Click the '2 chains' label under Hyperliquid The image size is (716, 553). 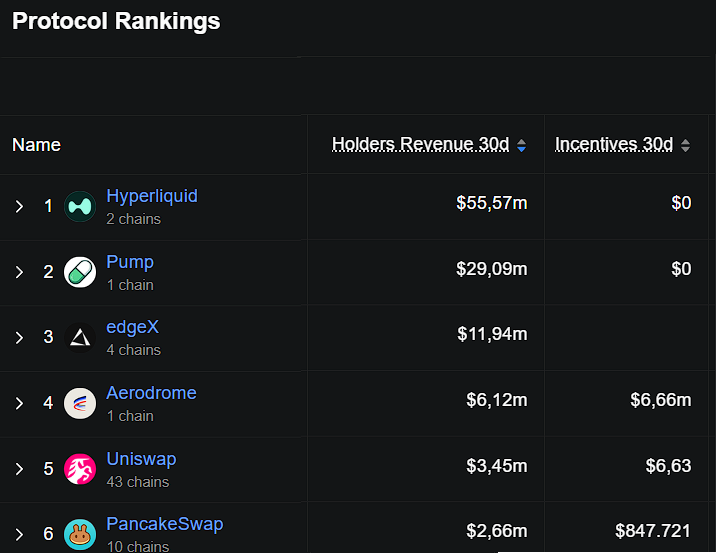click(134, 219)
